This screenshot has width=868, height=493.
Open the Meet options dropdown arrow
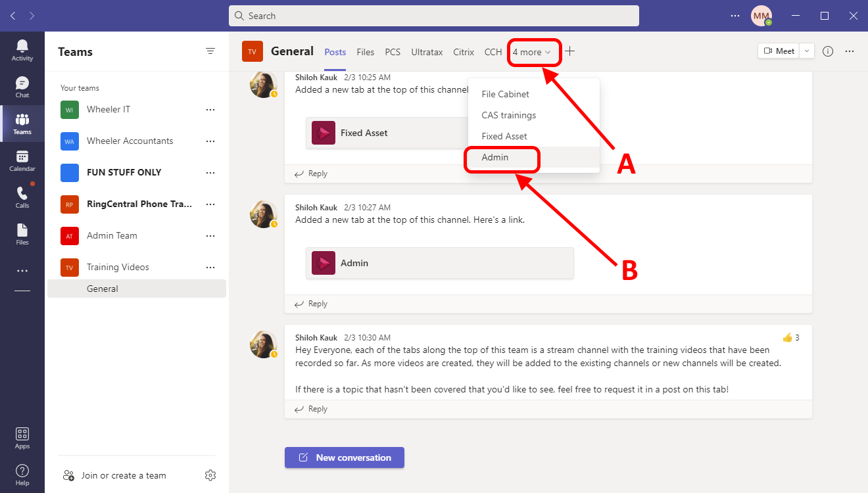click(x=808, y=51)
